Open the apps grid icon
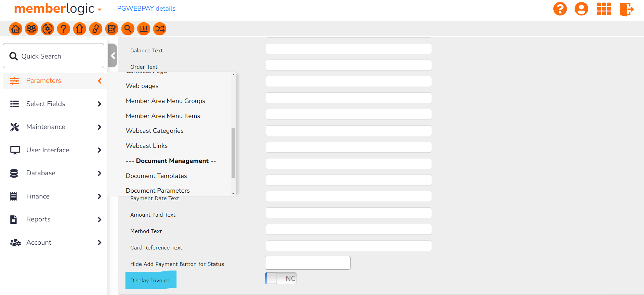644x295 pixels. coord(604,9)
